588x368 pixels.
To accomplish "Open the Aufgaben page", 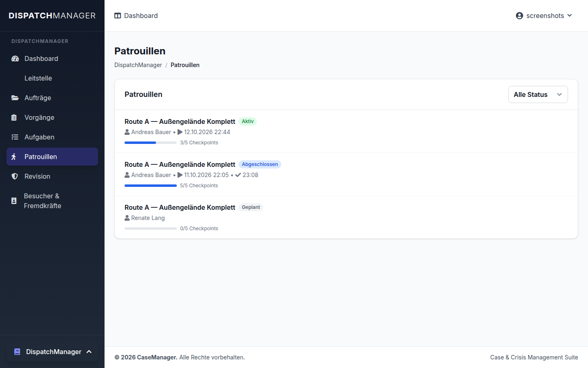I will tap(52, 137).
